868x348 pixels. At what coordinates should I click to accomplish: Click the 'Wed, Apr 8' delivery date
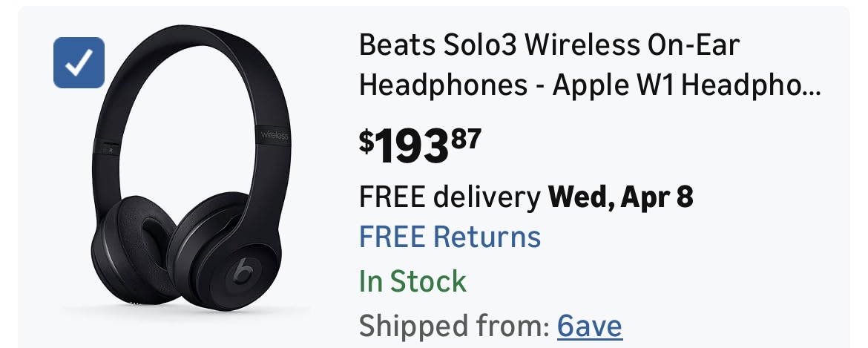tap(620, 197)
